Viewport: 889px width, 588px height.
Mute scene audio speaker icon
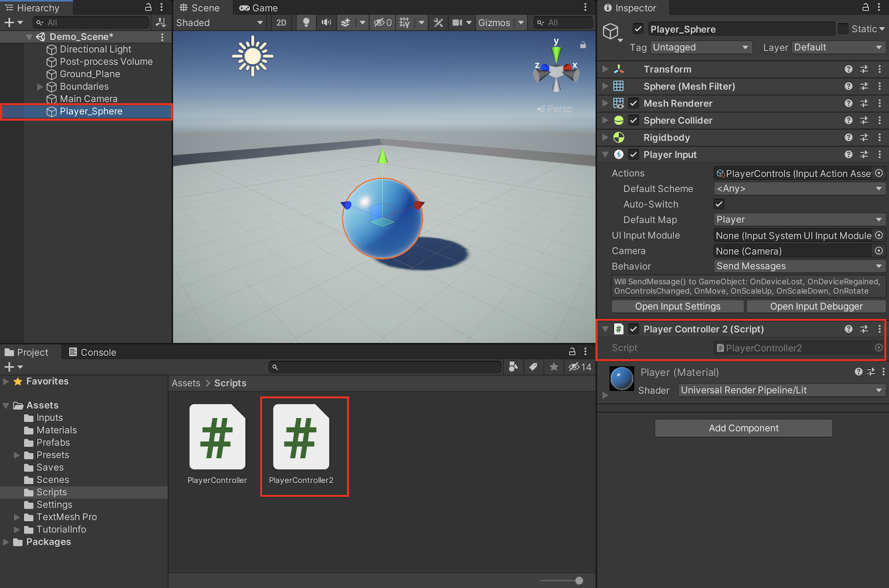(326, 23)
